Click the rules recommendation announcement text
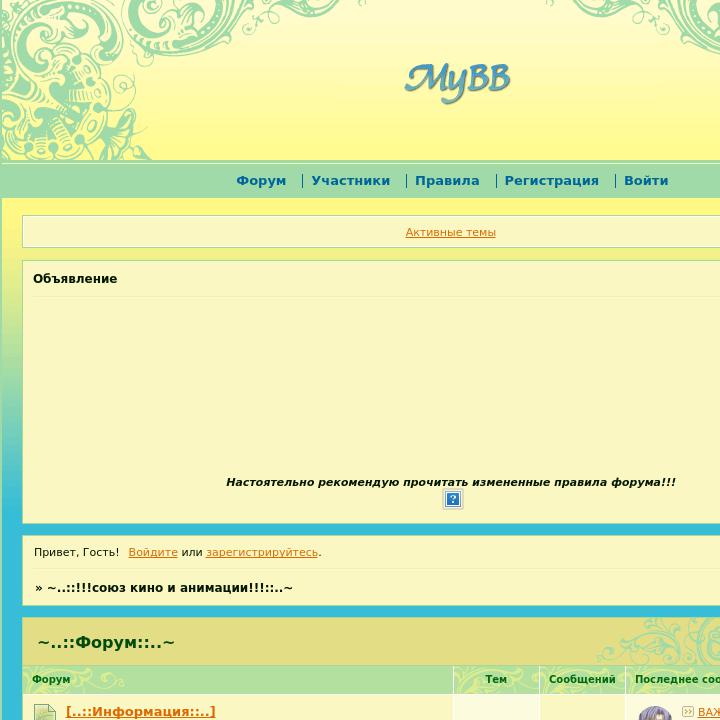 click(x=450, y=482)
